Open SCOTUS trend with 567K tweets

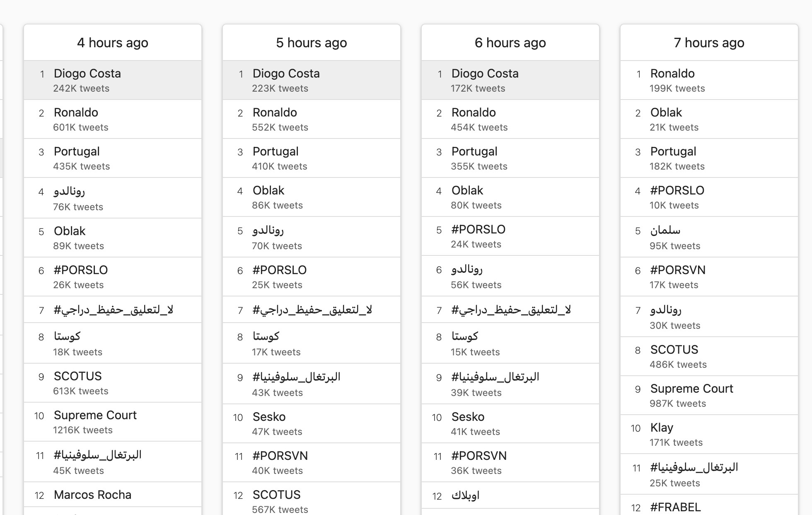[312, 499]
